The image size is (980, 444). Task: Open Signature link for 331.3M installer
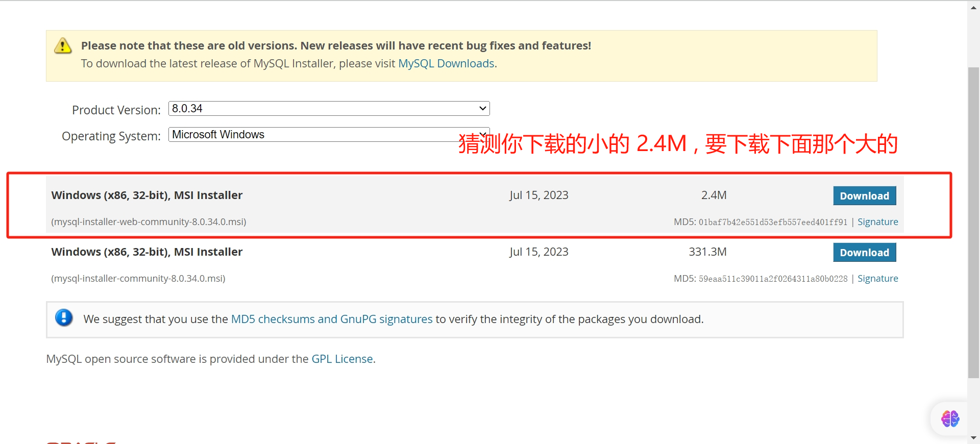tap(877, 279)
